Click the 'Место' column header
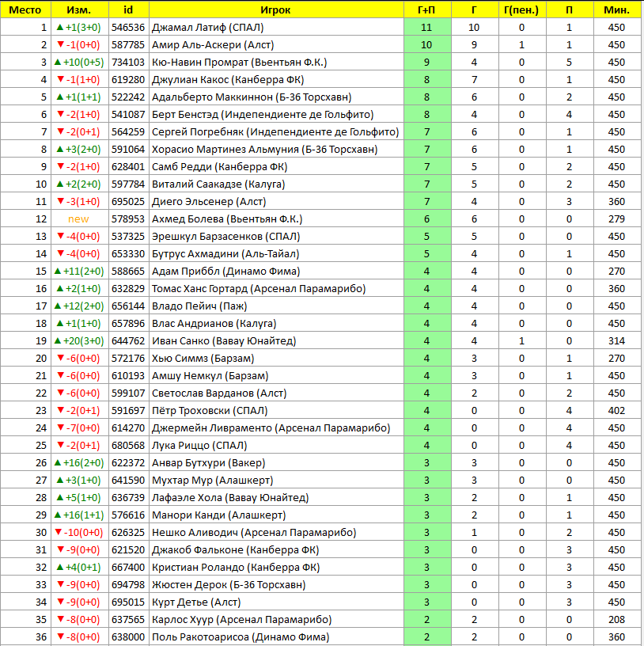This screenshot has height=646, width=644. tap(25, 9)
